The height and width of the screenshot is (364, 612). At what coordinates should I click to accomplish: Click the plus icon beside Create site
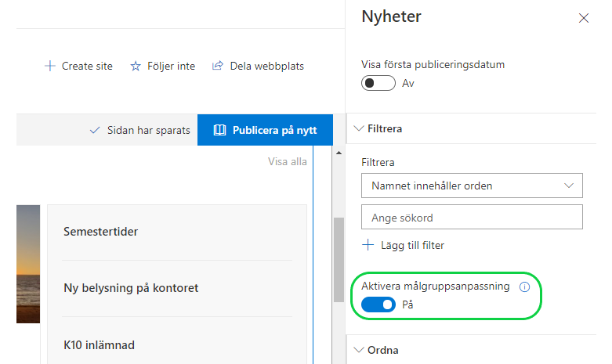tap(50, 67)
